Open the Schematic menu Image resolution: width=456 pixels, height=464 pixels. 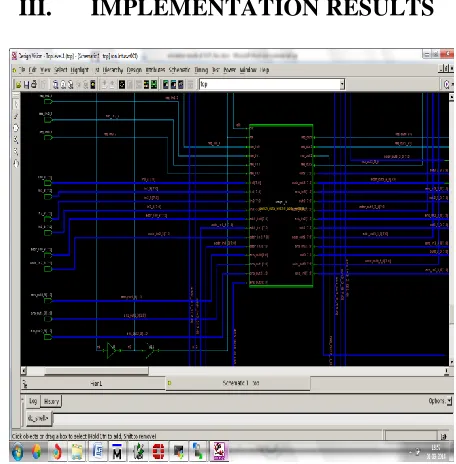(179, 70)
